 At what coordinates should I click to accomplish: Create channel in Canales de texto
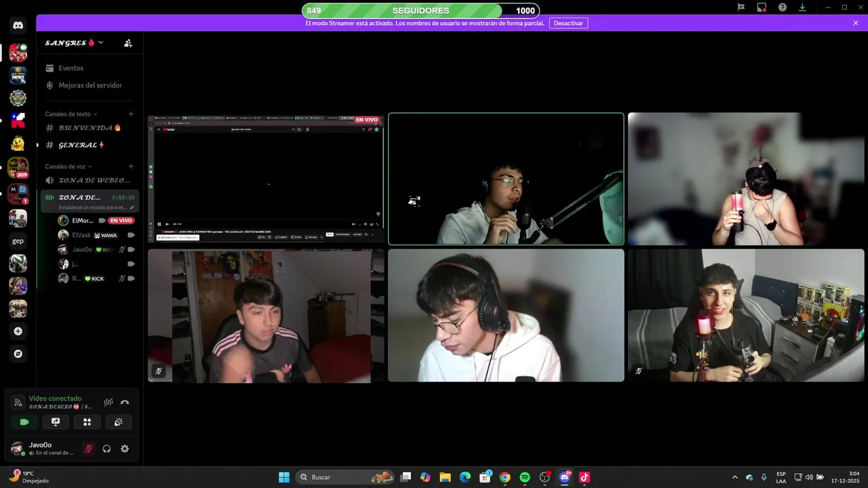[x=131, y=114]
